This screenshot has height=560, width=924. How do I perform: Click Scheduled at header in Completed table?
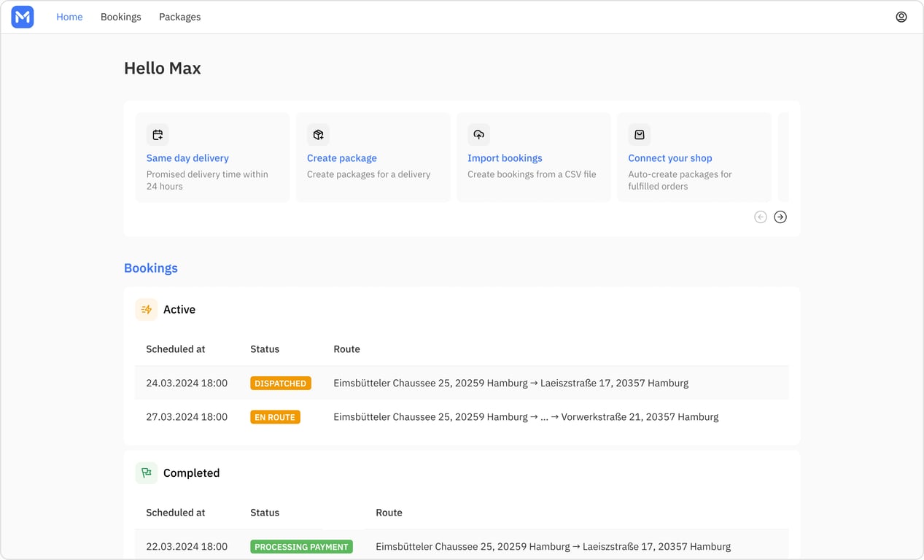[176, 513]
